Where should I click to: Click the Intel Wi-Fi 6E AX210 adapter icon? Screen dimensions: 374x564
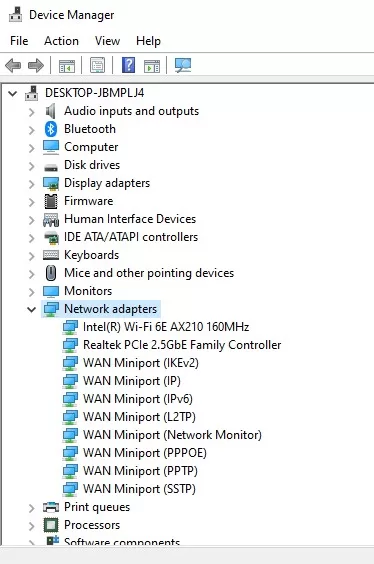tap(70, 327)
